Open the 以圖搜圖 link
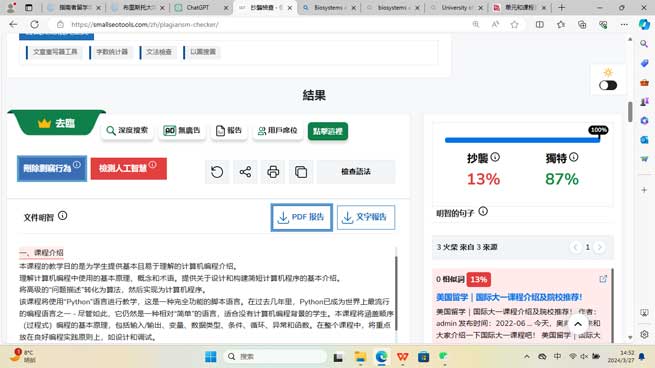655x368 pixels. coord(203,52)
